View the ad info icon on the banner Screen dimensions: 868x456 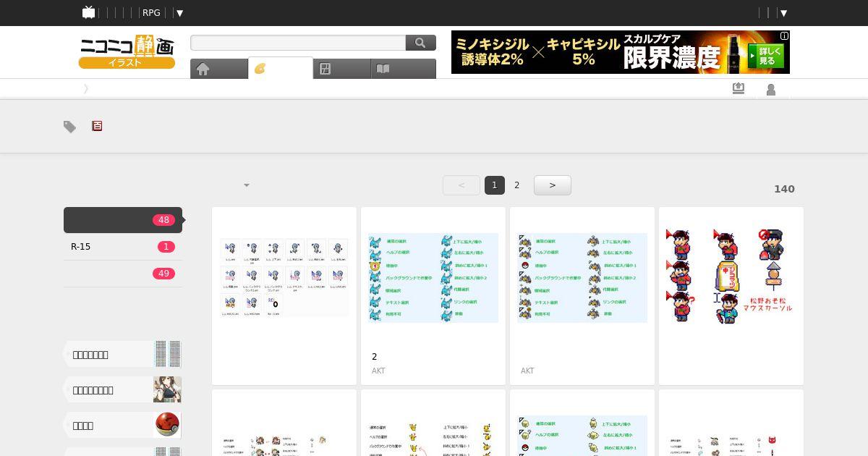pos(784,35)
